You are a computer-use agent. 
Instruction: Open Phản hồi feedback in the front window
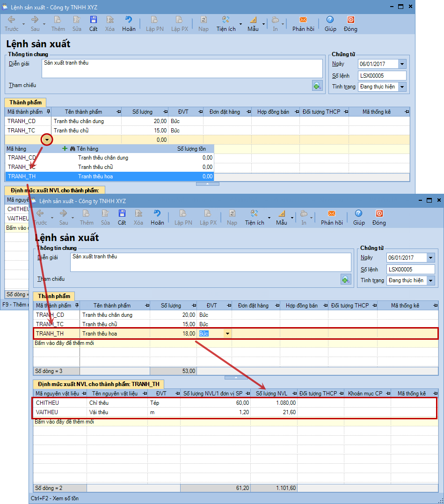point(331,217)
